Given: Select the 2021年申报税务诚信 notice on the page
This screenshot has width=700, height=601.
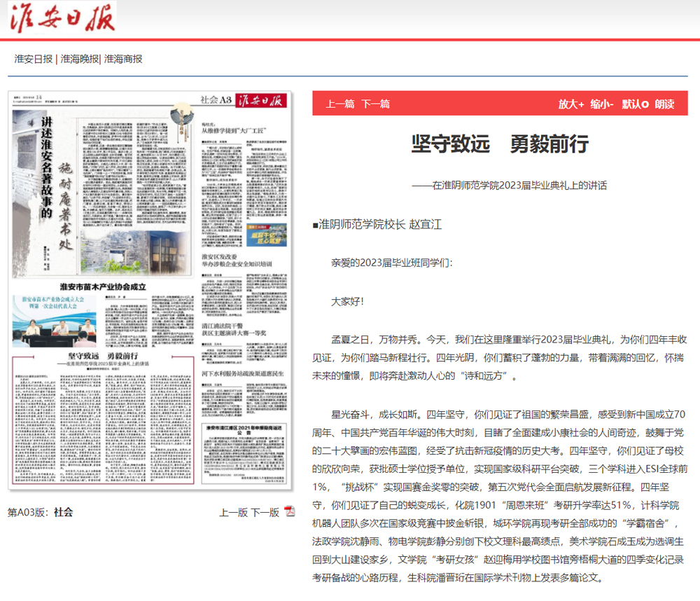Looking at the screenshot, I should coord(244,453).
